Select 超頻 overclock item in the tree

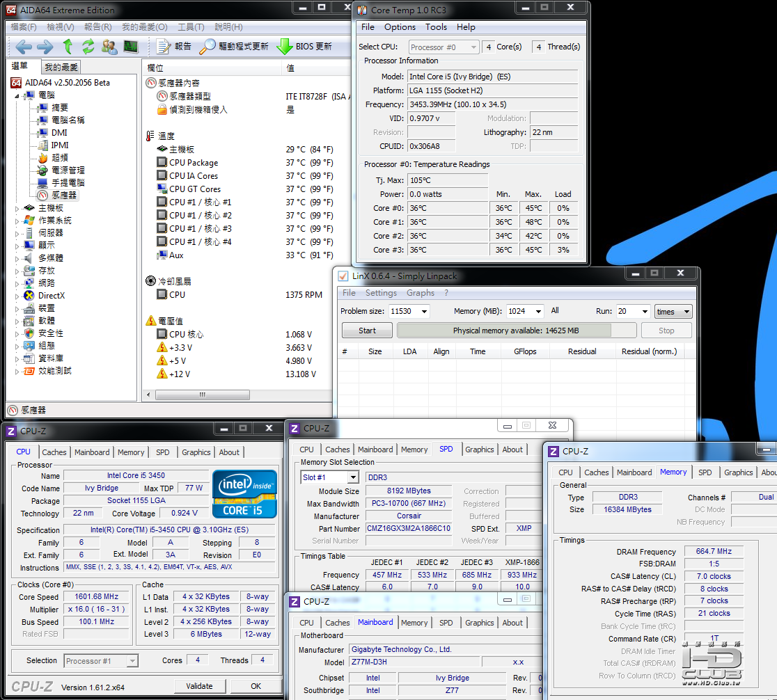point(60,158)
